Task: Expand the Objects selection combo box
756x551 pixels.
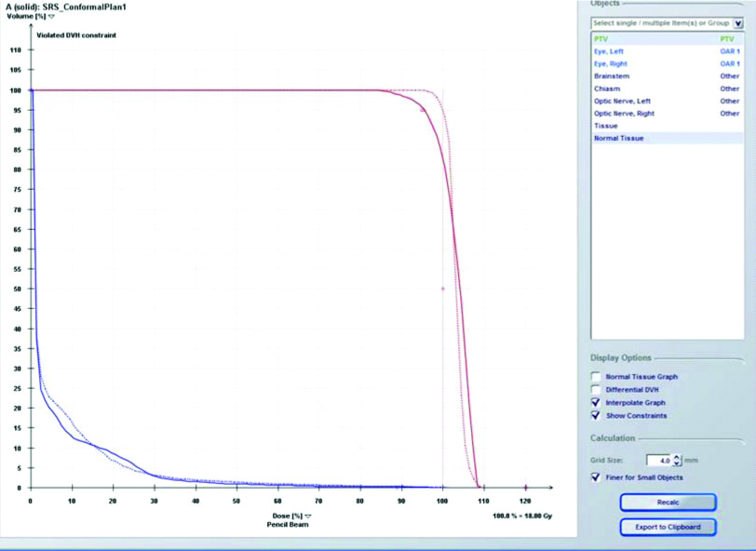Action: [x=737, y=23]
